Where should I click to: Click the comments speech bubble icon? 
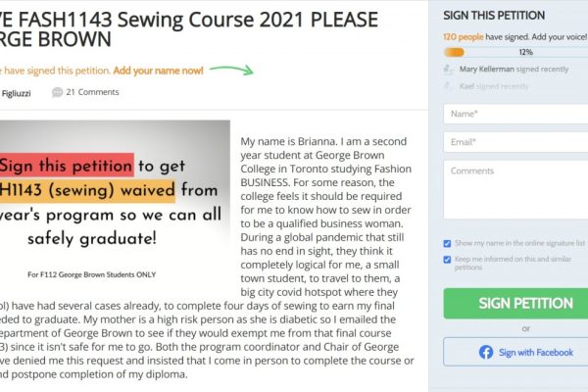(57, 92)
